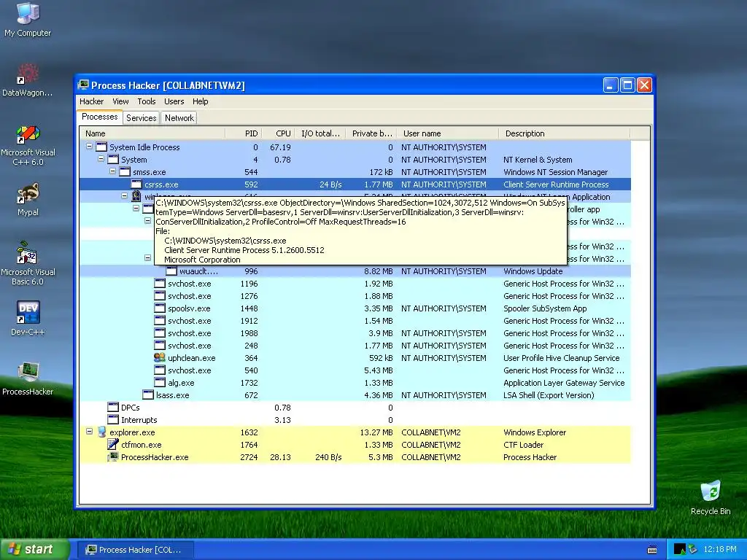This screenshot has width=747, height=560.
Task: Select Microsoft Visual Basic 6.0 shortcut
Action: coord(28,263)
